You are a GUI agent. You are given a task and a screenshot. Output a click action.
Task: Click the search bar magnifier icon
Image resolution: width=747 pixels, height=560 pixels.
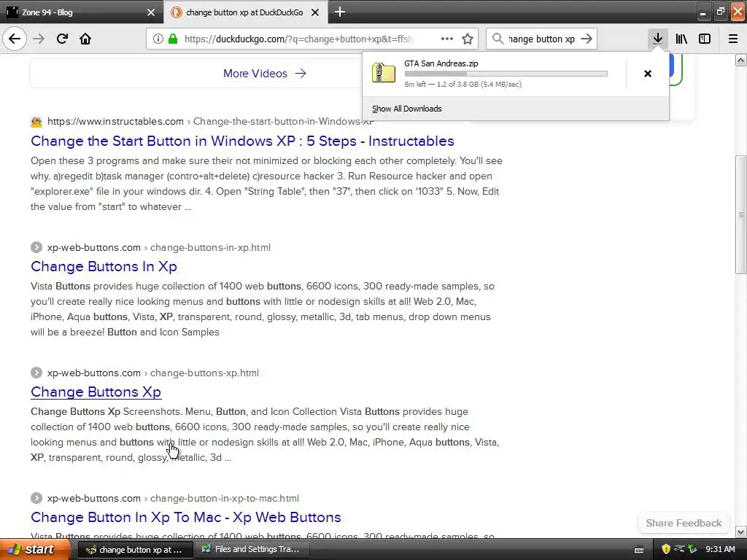pyautogui.click(x=498, y=39)
